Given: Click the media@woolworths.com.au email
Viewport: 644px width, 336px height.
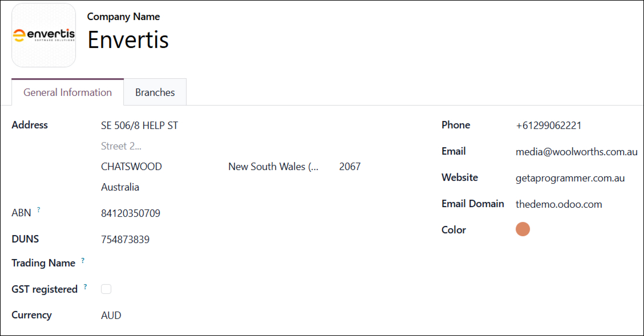Looking at the screenshot, I should [x=577, y=152].
